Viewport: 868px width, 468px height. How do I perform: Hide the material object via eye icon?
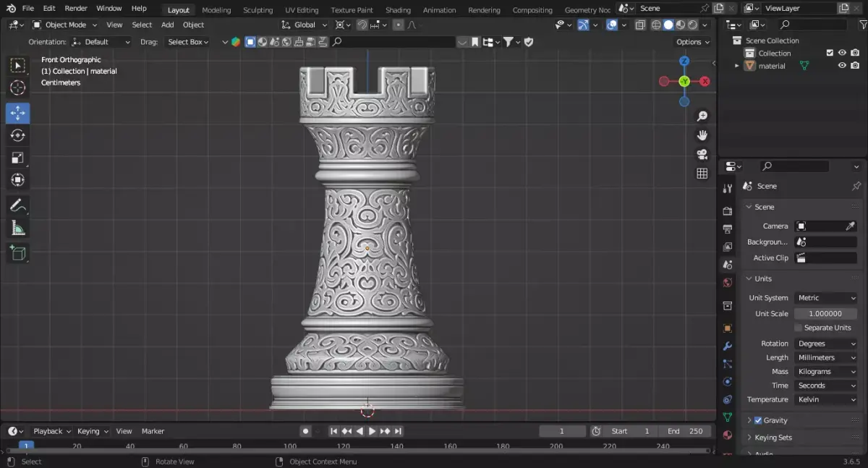842,66
